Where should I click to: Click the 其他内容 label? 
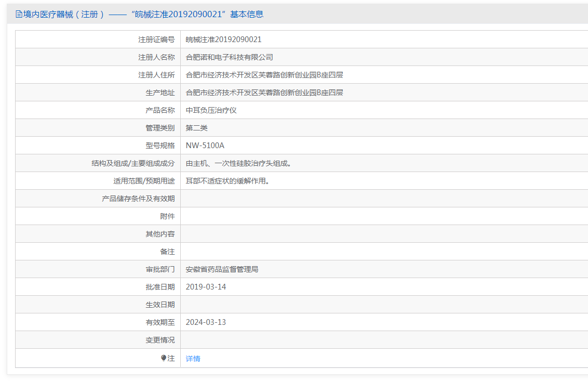click(160, 234)
